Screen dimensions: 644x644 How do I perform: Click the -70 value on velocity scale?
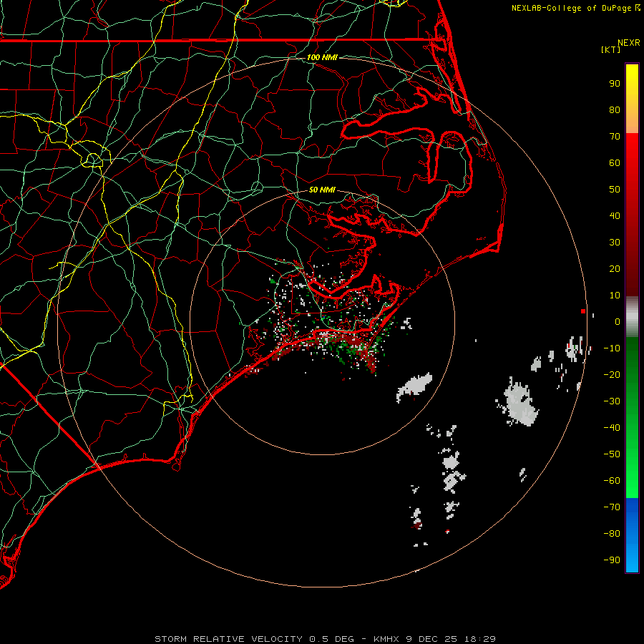click(x=612, y=507)
